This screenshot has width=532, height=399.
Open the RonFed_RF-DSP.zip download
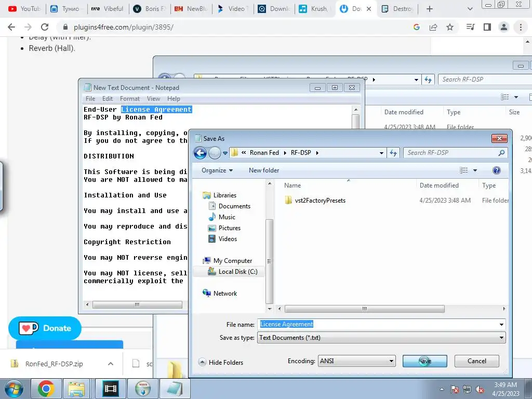click(x=54, y=364)
